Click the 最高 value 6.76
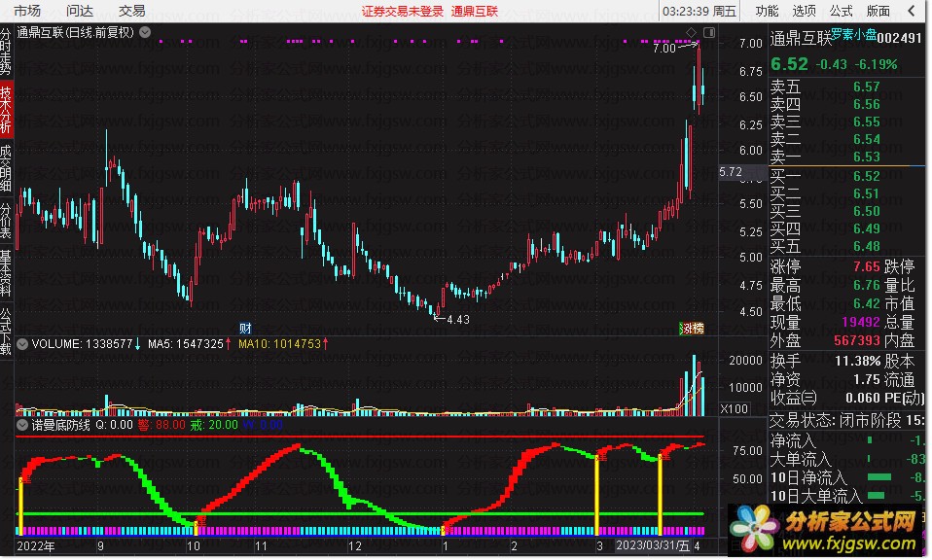The height and width of the screenshot is (560, 932). [867, 285]
